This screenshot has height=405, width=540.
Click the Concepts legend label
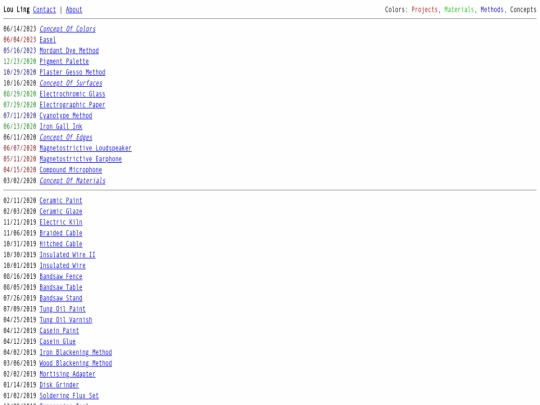(x=523, y=10)
